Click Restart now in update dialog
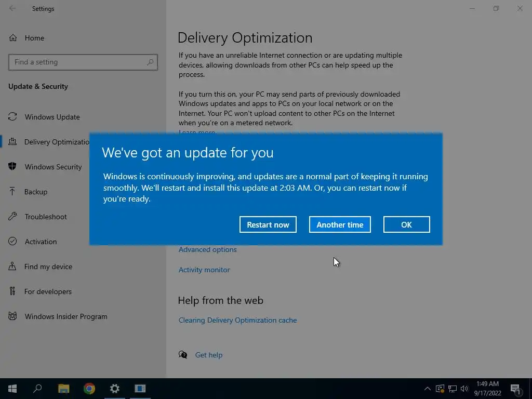Viewport: 532px width, 399px height. coord(268,224)
